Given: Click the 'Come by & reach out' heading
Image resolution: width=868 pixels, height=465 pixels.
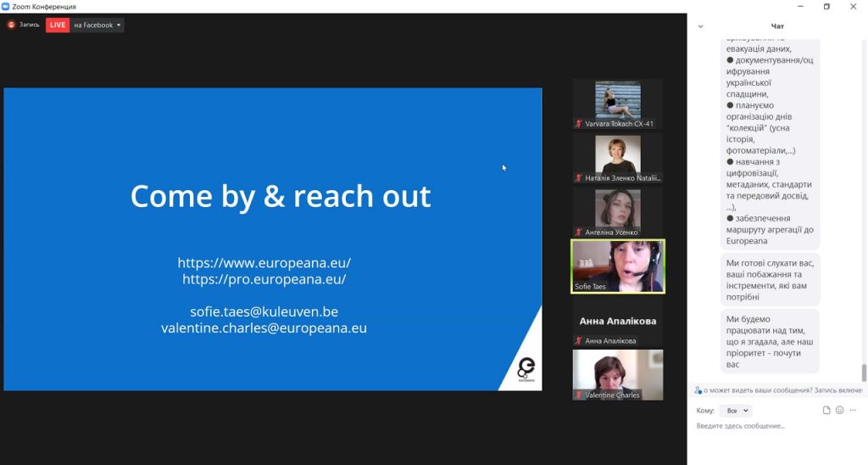Looking at the screenshot, I should 281,196.
